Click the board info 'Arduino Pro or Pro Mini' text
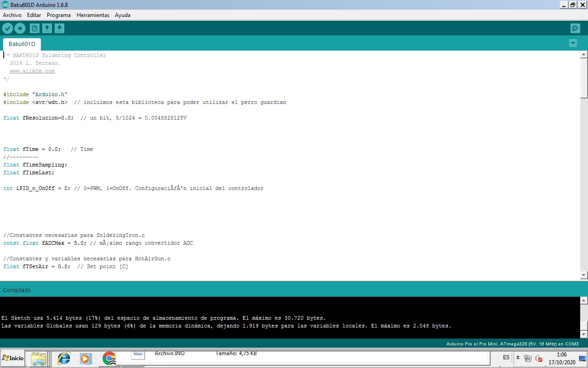 coord(512,344)
